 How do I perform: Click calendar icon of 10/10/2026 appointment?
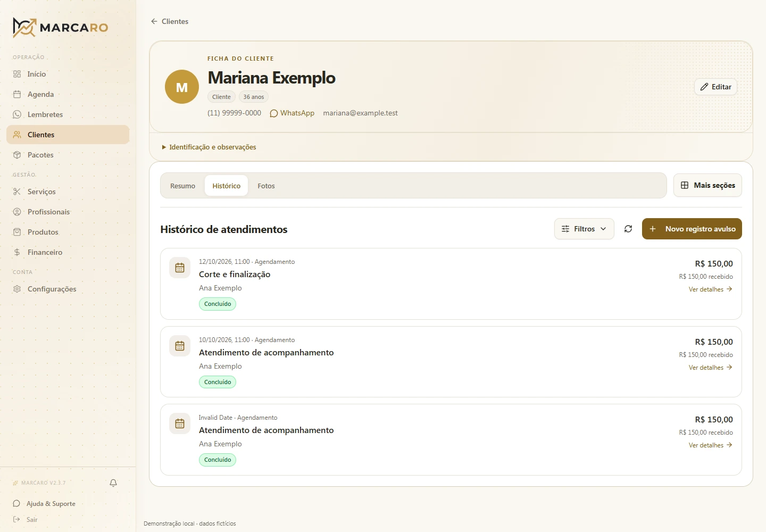tap(180, 346)
